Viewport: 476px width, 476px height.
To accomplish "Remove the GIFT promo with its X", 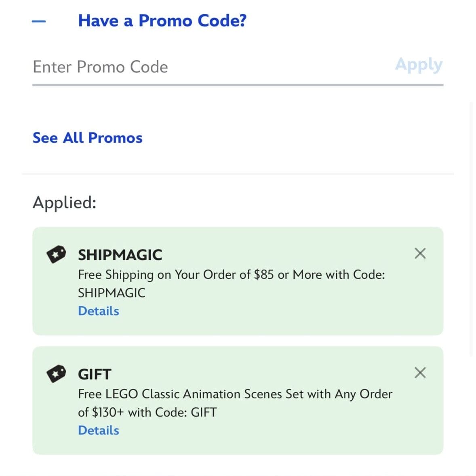I will point(420,373).
